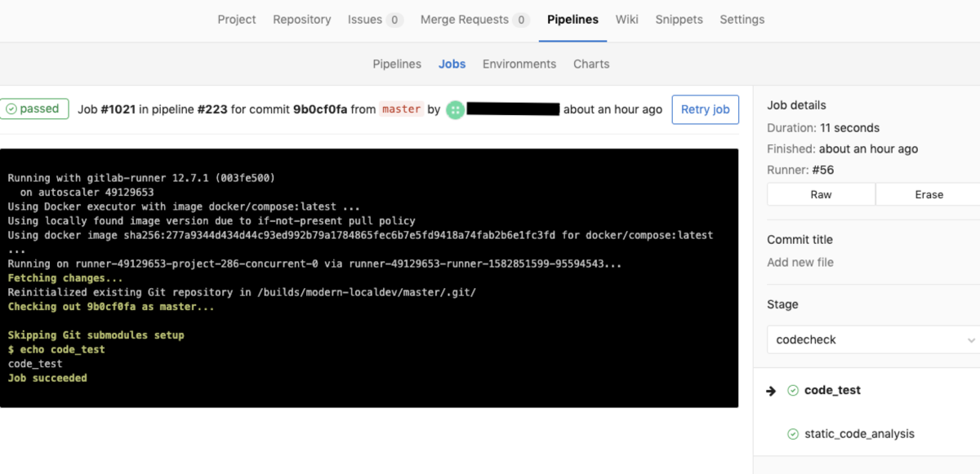Click the 'about an hour ago' header timestamp
The height and width of the screenshot is (474, 980).
coord(612,109)
